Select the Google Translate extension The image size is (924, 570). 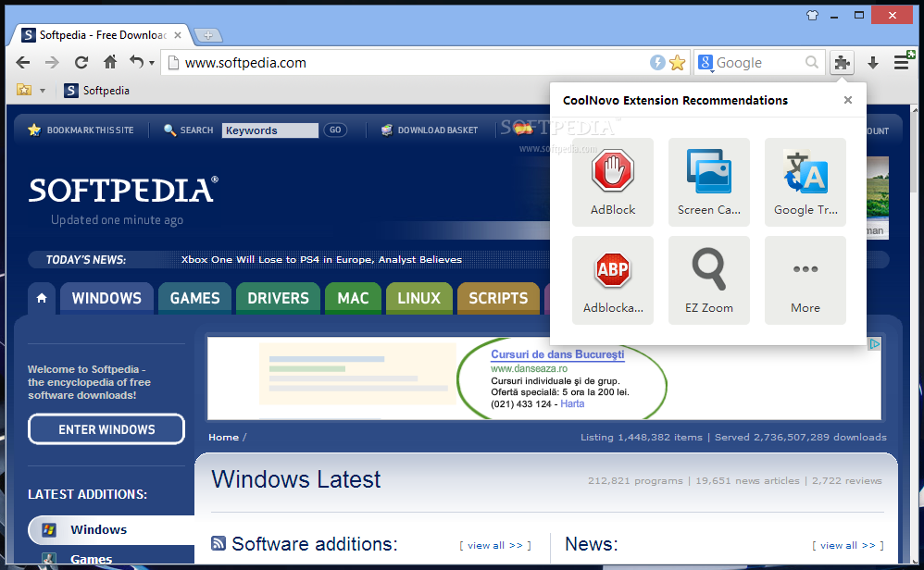coord(805,182)
